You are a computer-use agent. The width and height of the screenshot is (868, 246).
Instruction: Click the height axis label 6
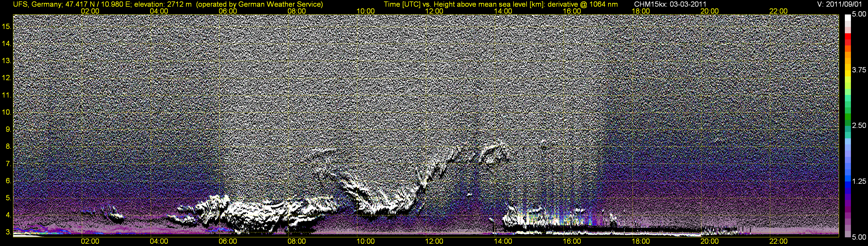[x=8, y=181]
